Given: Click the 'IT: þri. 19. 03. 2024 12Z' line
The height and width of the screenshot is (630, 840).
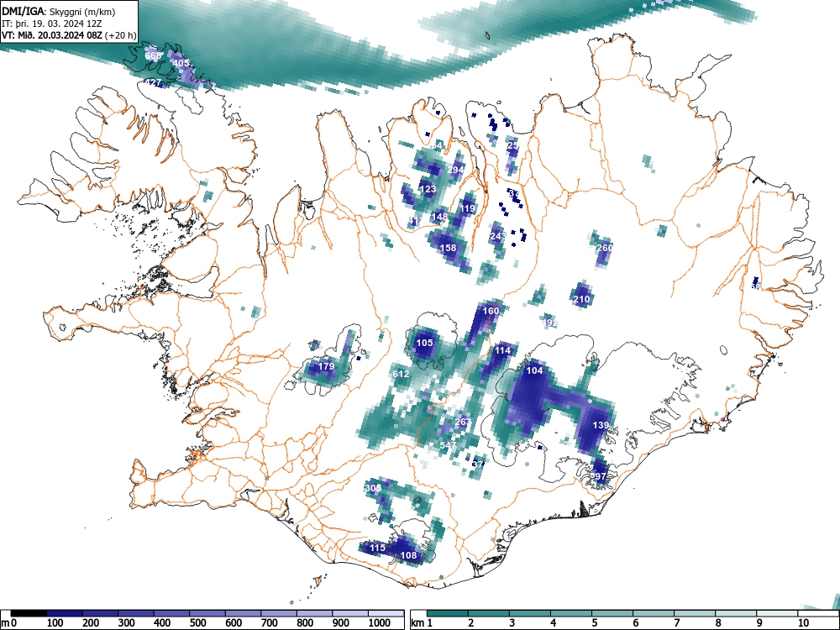Looking at the screenshot, I should [51, 24].
